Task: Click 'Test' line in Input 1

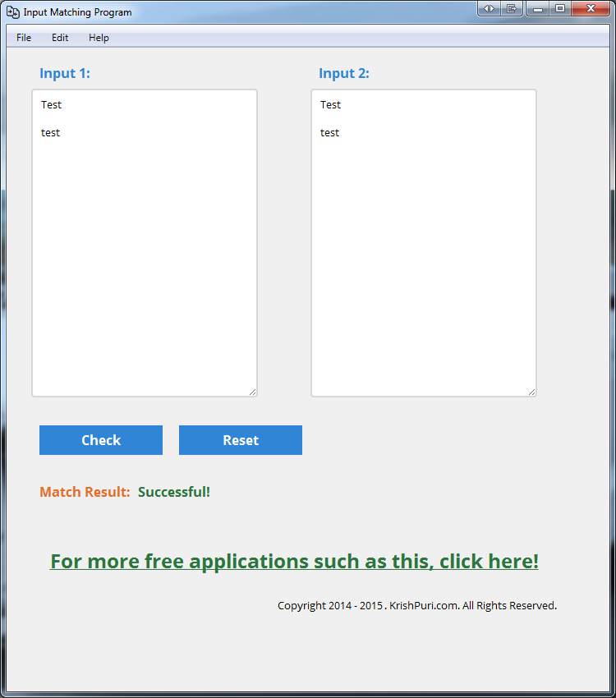Action: [51, 104]
